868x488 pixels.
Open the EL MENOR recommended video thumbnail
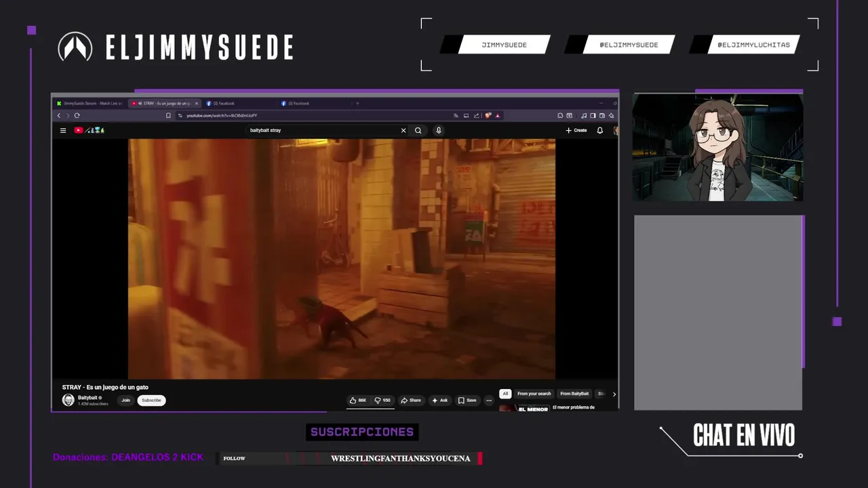coord(524,408)
